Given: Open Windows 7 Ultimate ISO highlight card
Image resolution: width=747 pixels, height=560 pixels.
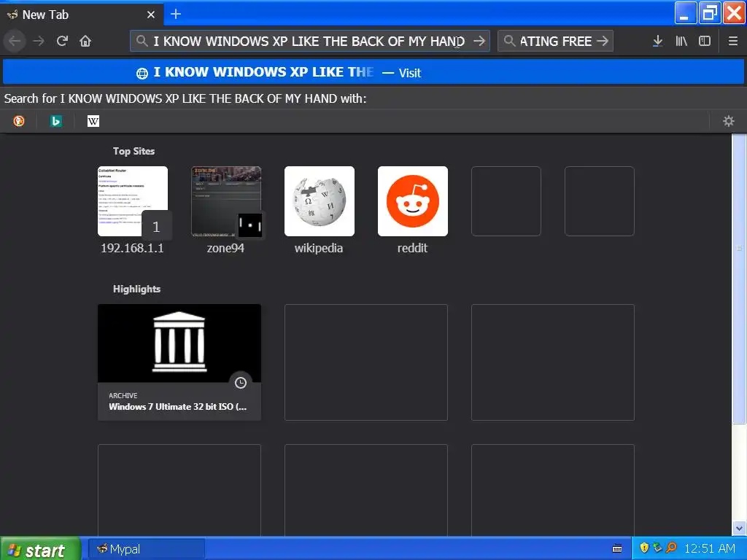Looking at the screenshot, I should 179,362.
